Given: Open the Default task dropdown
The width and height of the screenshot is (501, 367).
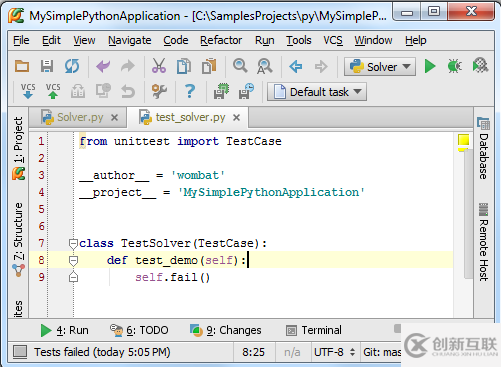Looking at the screenshot, I should [317, 92].
